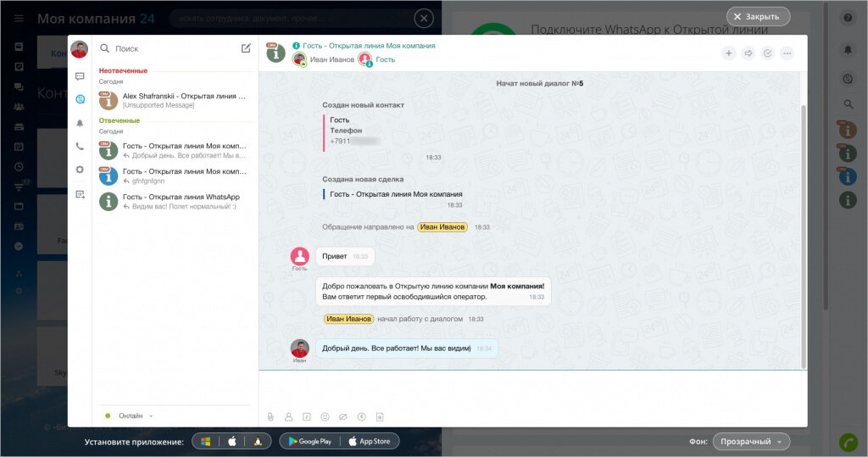Toggle hidden message crossed-eye icon
This screenshot has height=457, width=868.
coord(343,416)
